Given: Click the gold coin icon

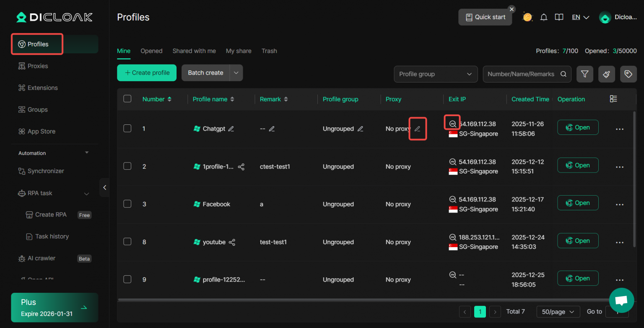Looking at the screenshot, I should (527, 17).
